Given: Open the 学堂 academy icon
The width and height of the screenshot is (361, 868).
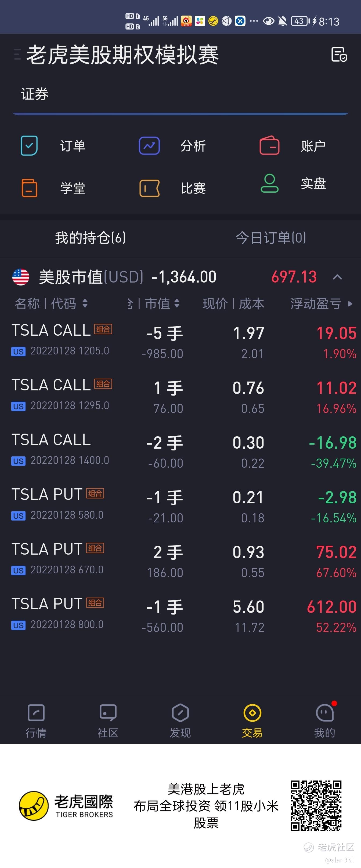Looking at the screenshot, I should coord(29,188).
